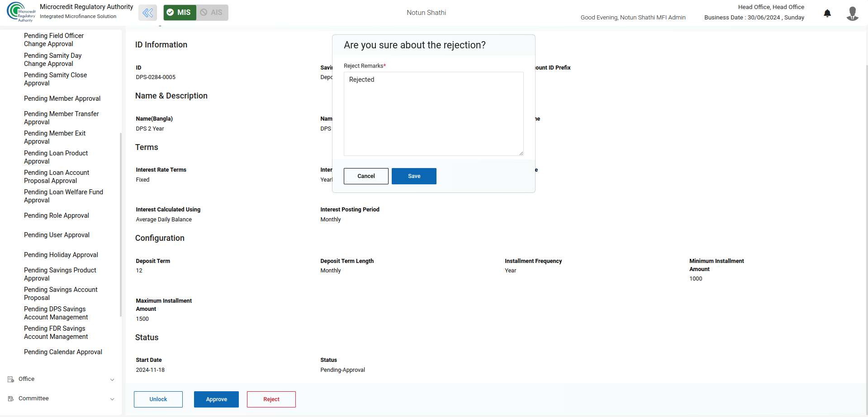
Task: Click the Unlock button
Action: pos(158,399)
